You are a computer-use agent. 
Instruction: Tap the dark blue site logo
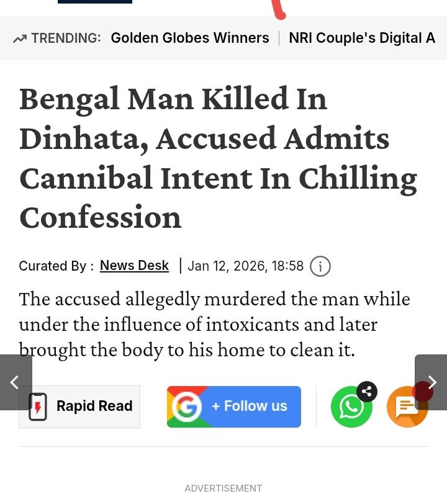click(x=94, y=2)
